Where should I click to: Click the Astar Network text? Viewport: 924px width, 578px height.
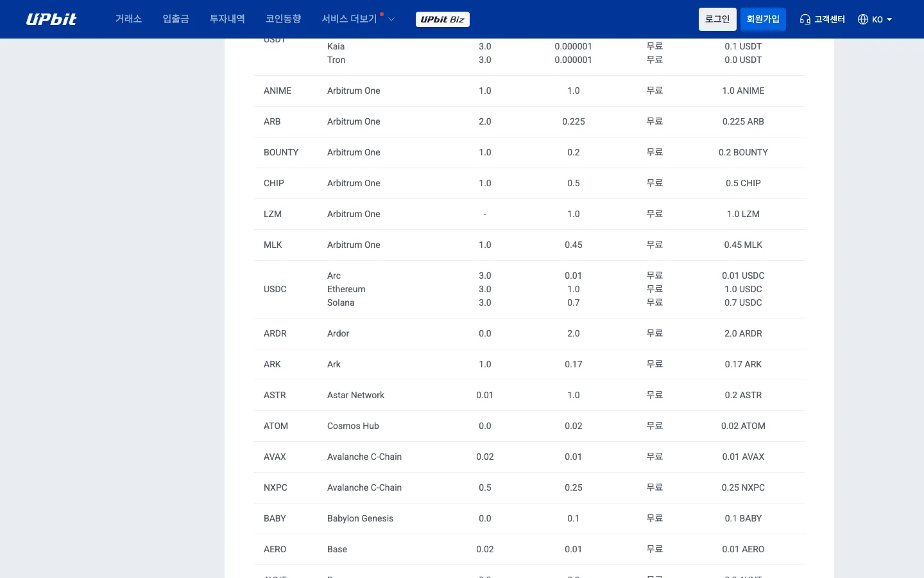coord(355,395)
